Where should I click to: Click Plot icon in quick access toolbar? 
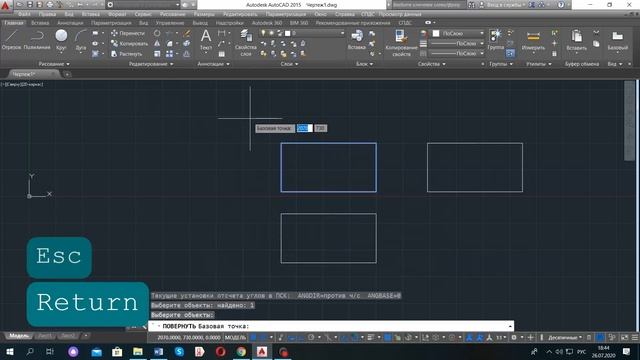tap(50, 5)
